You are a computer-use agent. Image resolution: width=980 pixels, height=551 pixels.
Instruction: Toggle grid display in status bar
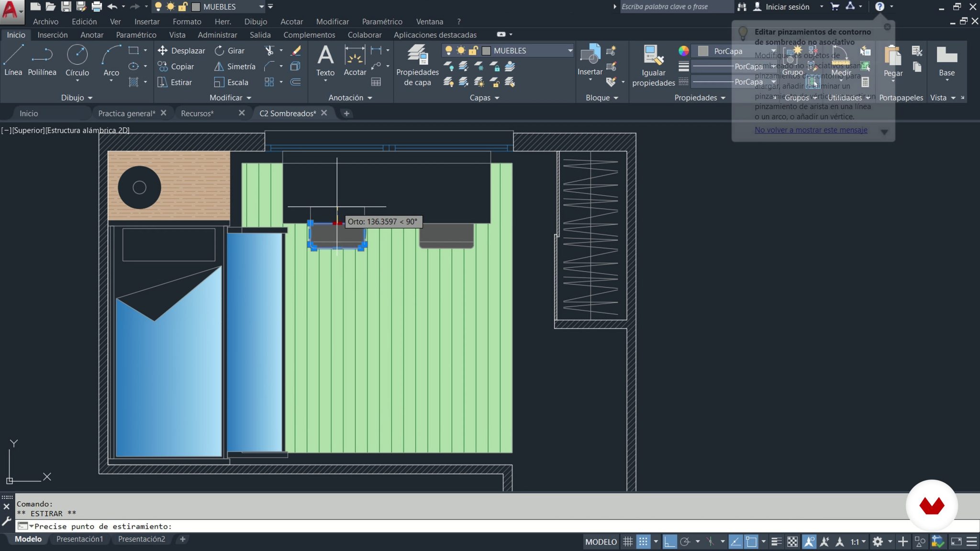[x=628, y=542]
